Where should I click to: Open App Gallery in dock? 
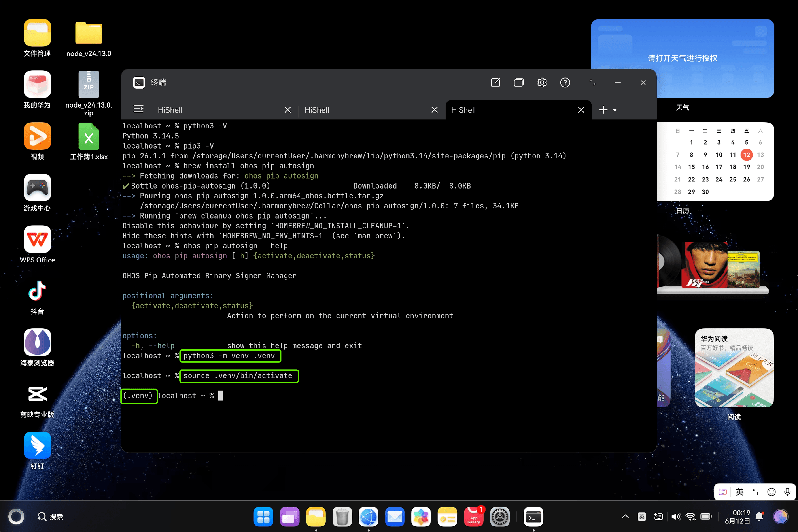click(x=474, y=516)
